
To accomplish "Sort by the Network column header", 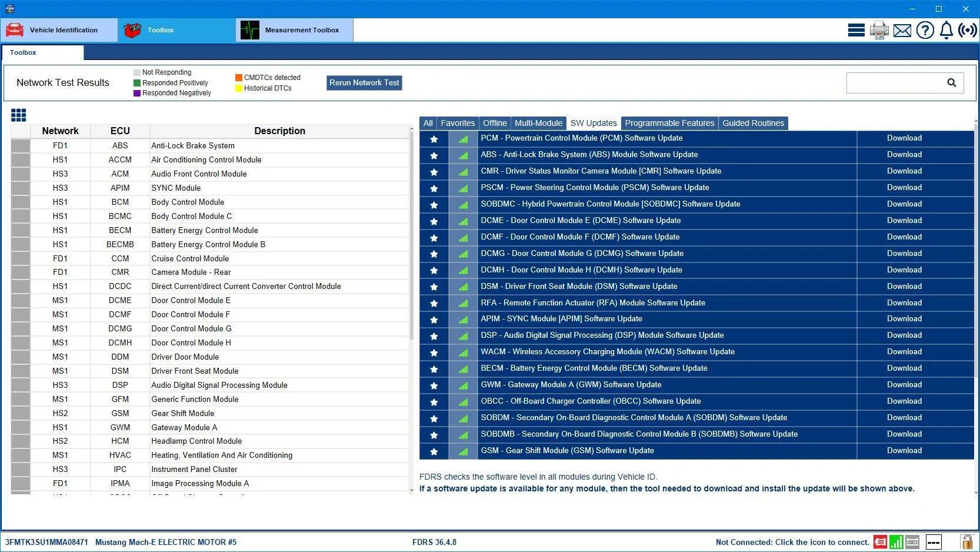I will coord(60,131).
